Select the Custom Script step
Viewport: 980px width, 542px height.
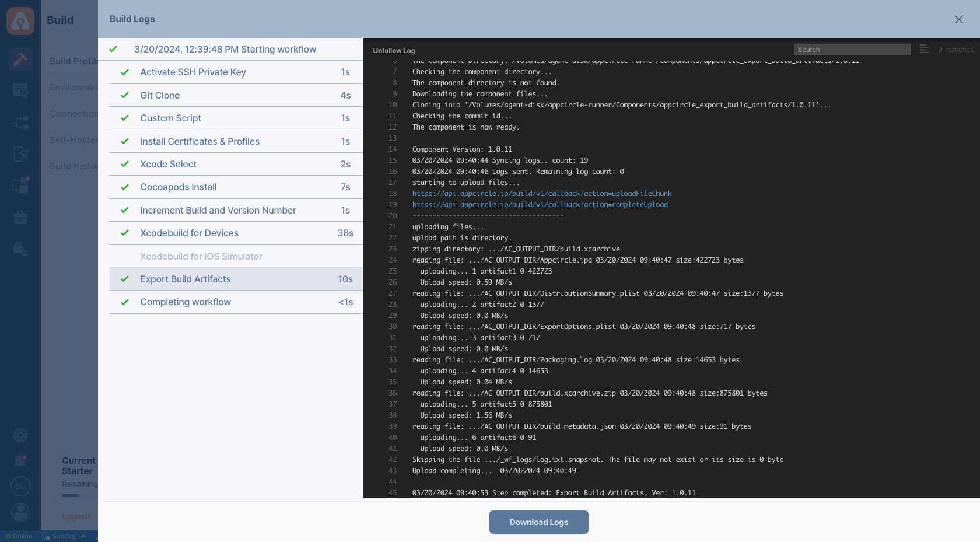tap(236, 118)
